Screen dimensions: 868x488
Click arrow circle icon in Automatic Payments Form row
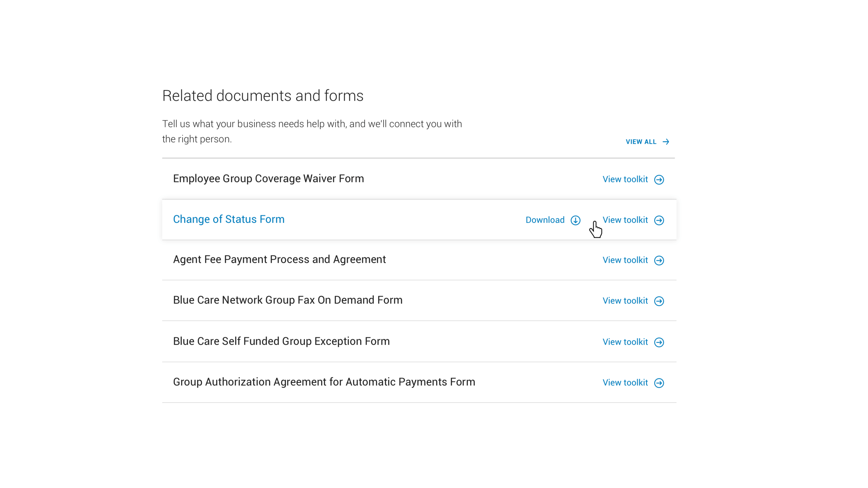click(x=659, y=383)
